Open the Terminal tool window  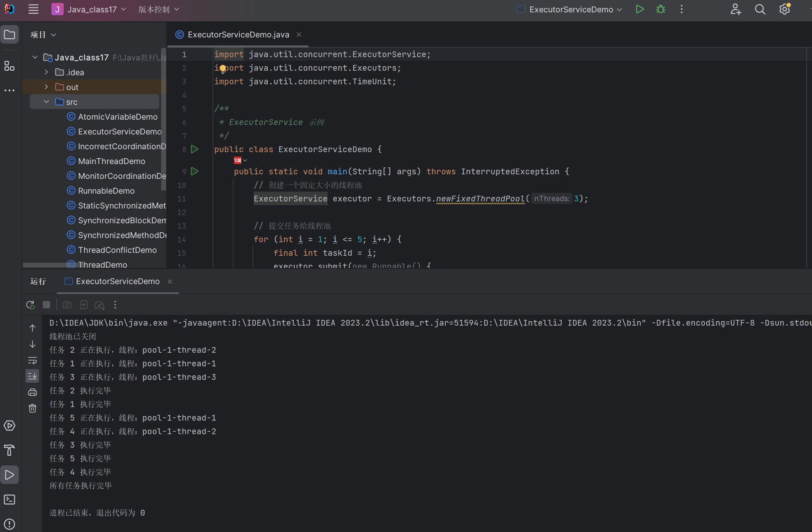pyautogui.click(x=9, y=500)
